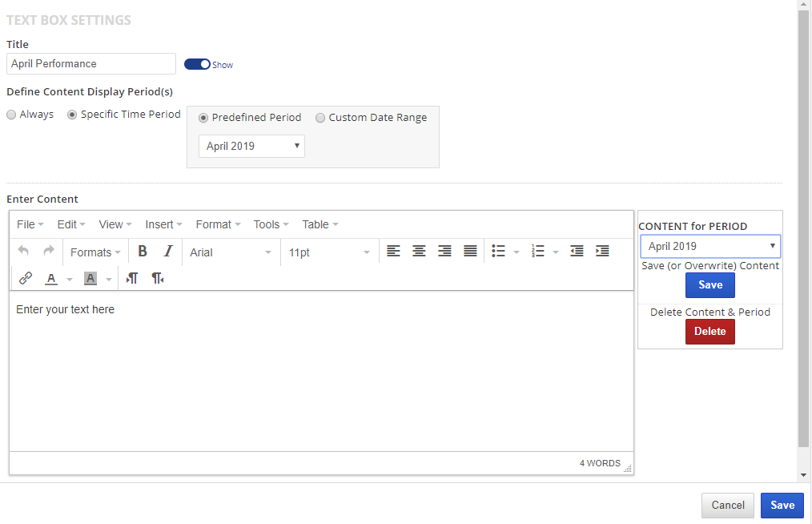Align text to the left
The width and height of the screenshot is (812, 524).
[x=393, y=252]
